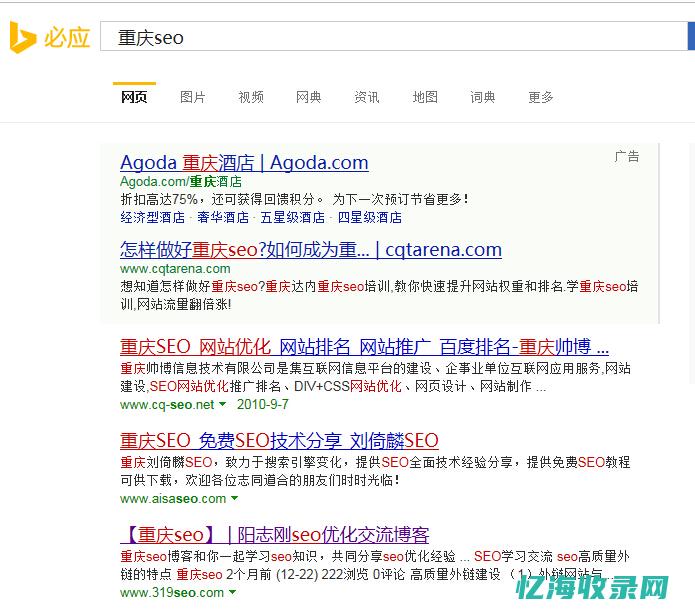This screenshot has width=695, height=609.
Task: Open the 网典 tab
Action: [308, 97]
